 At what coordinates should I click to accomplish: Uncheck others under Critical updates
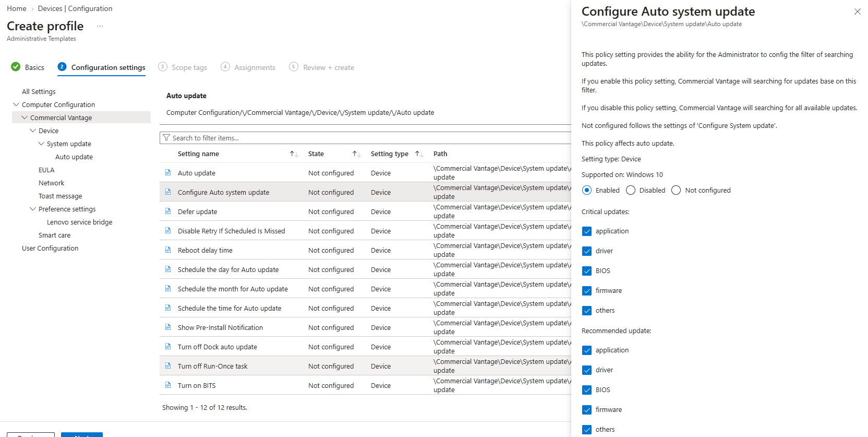[587, 311]
